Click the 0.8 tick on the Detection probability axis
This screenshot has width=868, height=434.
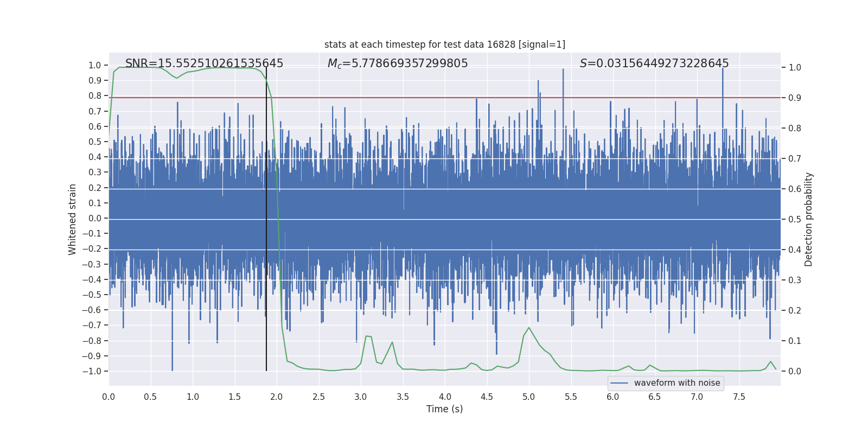tap(795, 128)
